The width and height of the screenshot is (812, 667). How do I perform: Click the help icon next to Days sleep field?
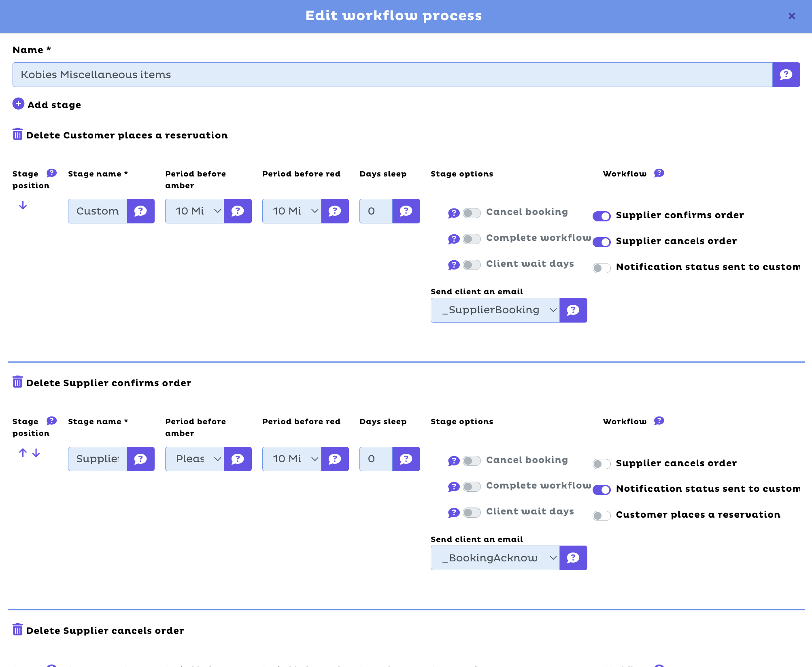406,211
